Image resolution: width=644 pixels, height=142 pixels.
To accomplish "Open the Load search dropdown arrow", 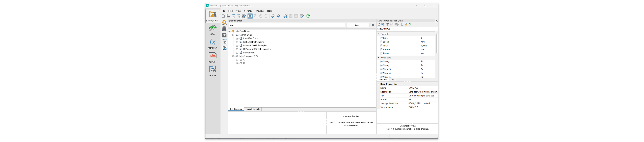I will click(281, 16).
